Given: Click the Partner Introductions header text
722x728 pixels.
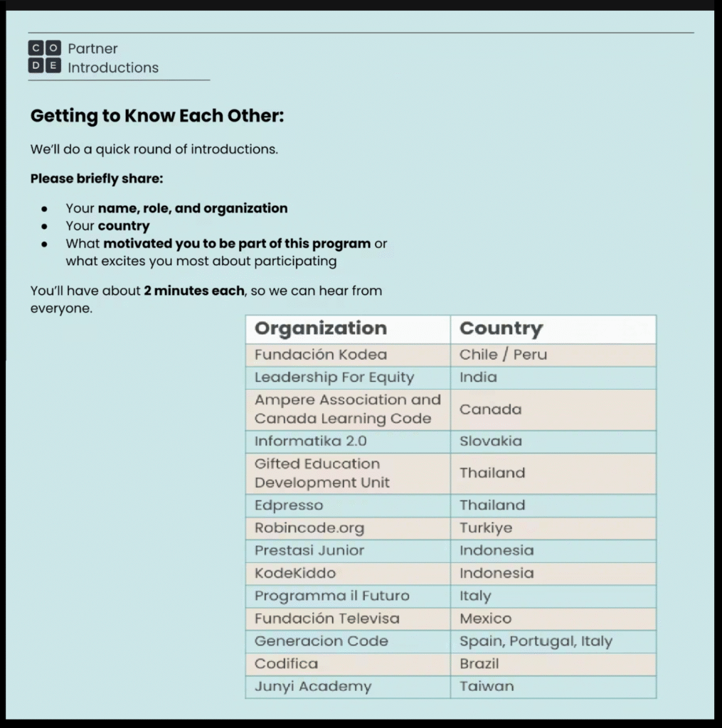Looking at the screenshot, I should coord(112,58).
